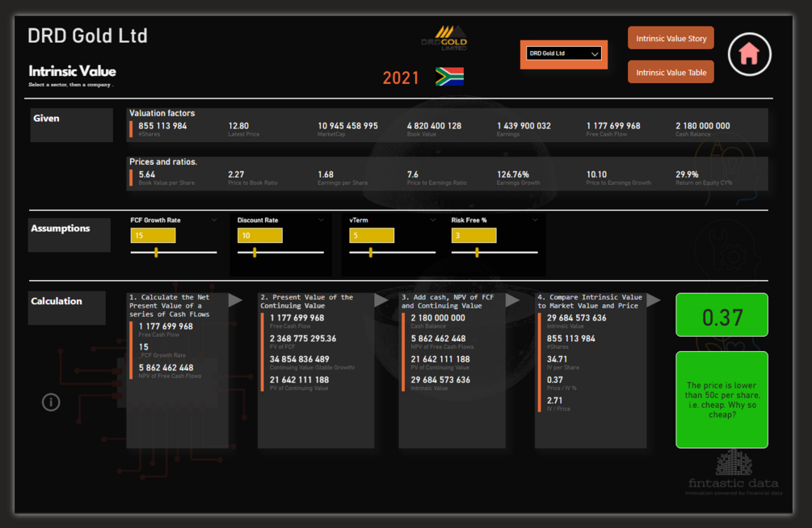Click the Price to Earnings Growth 10.10

coord(596,174)
